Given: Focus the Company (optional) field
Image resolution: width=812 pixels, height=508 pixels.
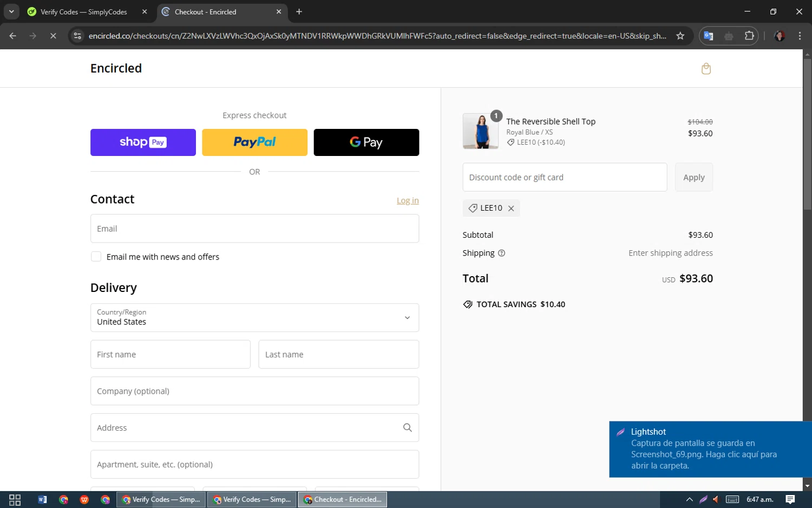Looking at the screenshot, I should [x=254, y=391].
